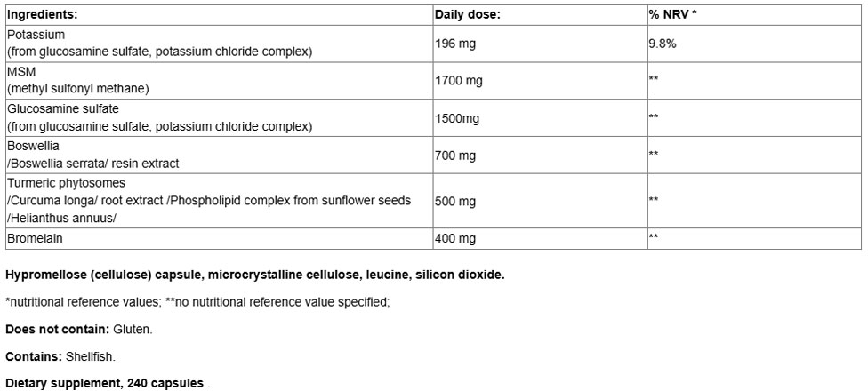The image size is (868, 391).
Task: Click the 500 mg dose cell
Action: click(454, 201)
